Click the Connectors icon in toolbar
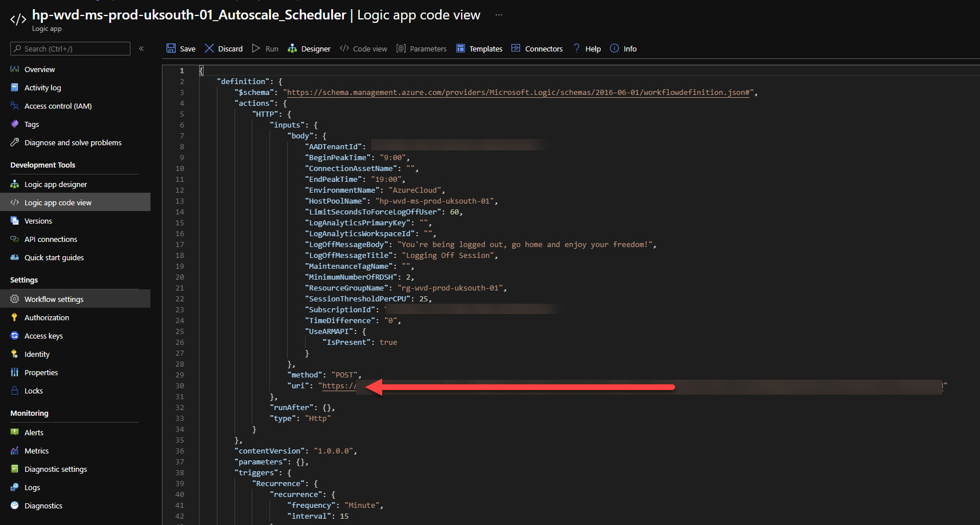 pyautogui.click(x=516, y=48)
